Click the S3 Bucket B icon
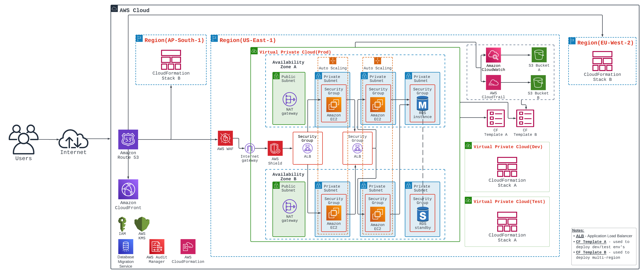 (538, 82)
